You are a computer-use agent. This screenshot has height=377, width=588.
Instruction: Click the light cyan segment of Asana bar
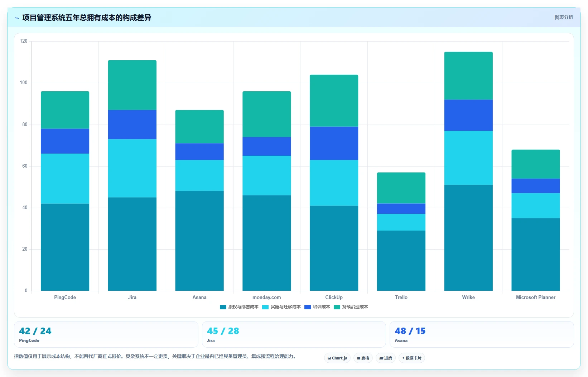click(x=199, y=175)
